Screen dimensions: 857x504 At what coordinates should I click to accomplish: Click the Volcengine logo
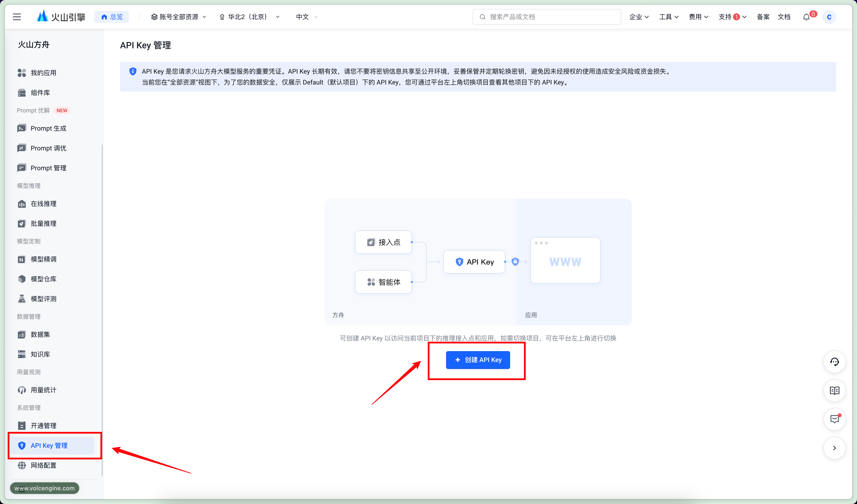pos(61,17)
